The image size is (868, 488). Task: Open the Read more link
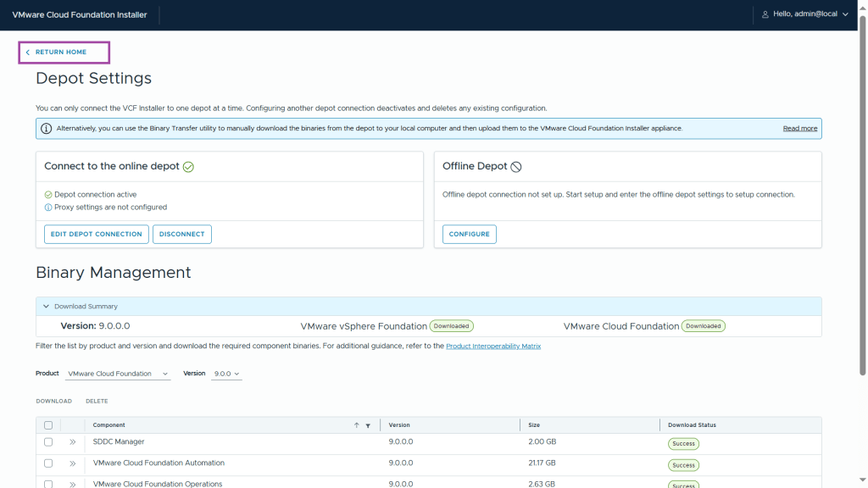[x=799, y=129]
